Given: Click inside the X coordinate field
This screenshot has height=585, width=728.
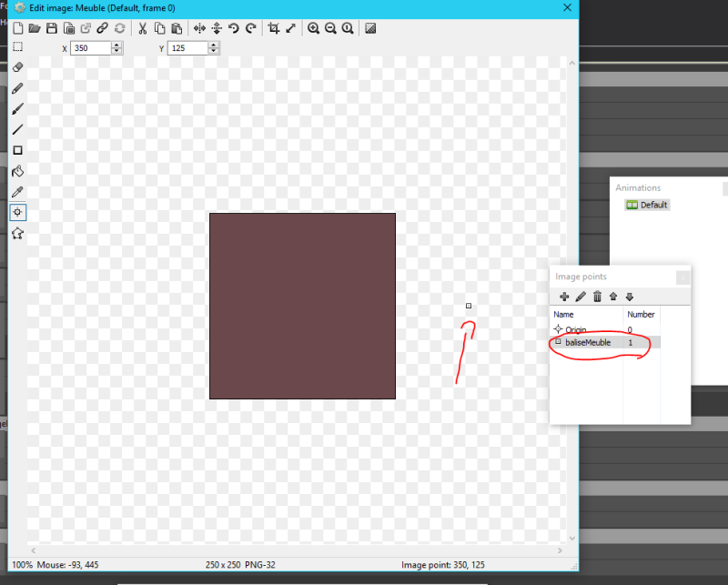Looking at the screenshot, I should tap(91, 48).
